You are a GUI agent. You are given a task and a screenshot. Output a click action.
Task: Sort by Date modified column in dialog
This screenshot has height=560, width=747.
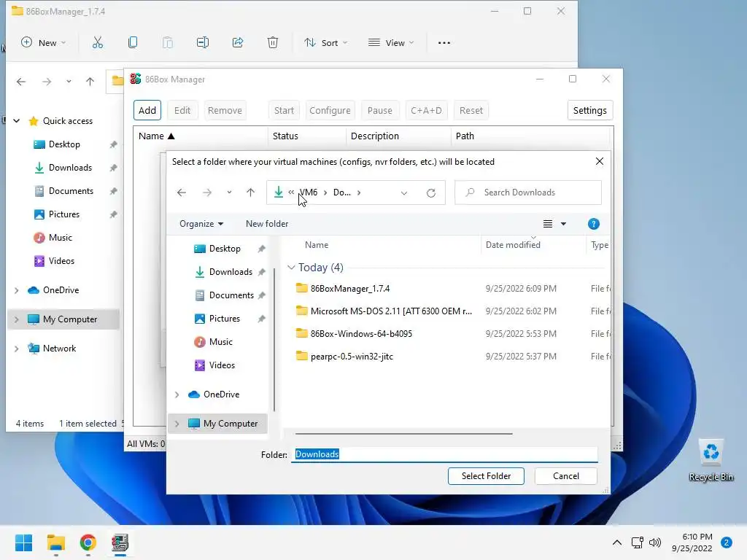click(x=533, y=245)
